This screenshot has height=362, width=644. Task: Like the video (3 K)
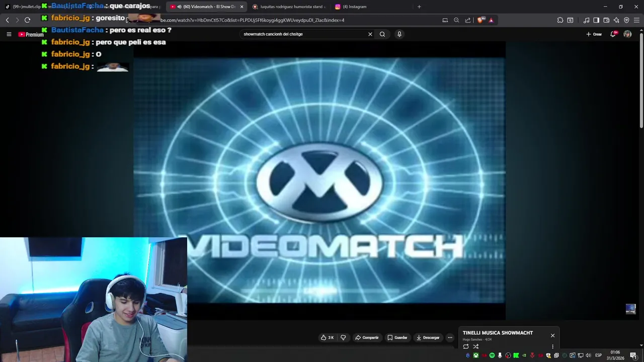point(327,337)
